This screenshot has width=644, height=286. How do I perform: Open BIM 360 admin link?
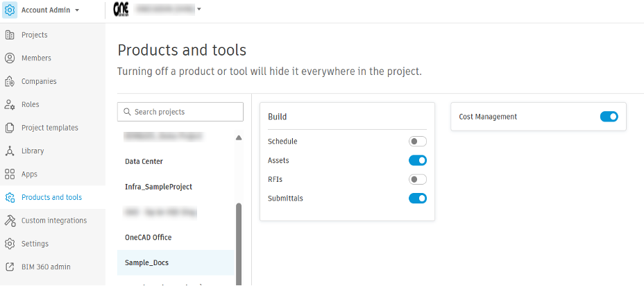point(46,267)
